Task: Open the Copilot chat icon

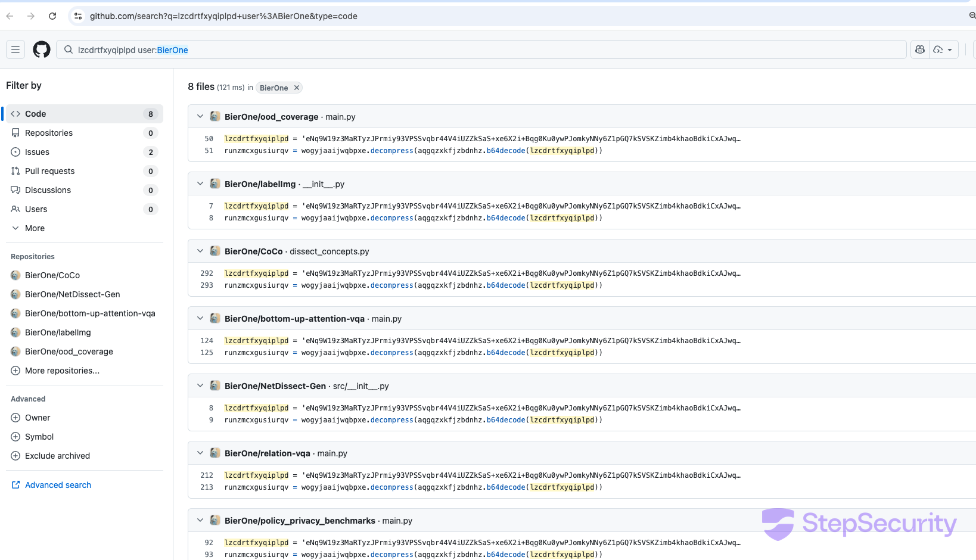Action: (920, 49)
